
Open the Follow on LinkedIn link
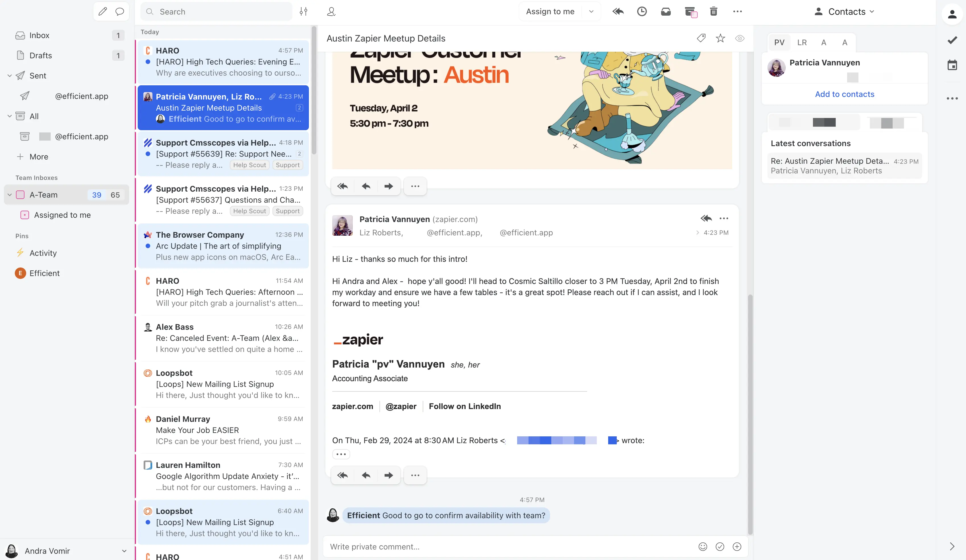pyautogui.click(x=465, y=406)
